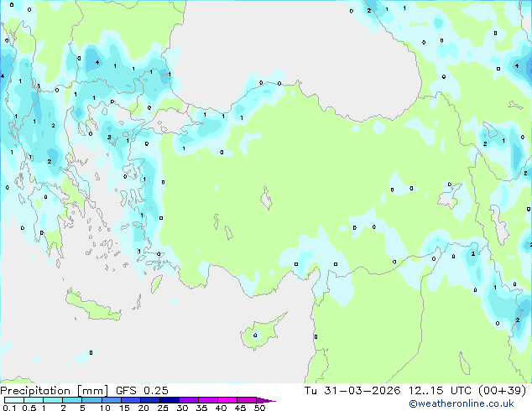
Task: Click the "30" legend scale label
Action: click(182, 408)
